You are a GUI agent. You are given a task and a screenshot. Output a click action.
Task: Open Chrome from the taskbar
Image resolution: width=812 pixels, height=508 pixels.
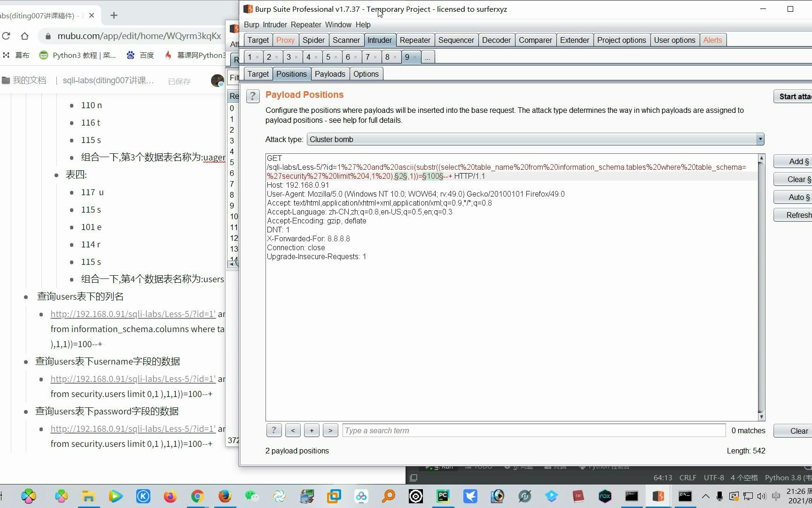(197, 496)
